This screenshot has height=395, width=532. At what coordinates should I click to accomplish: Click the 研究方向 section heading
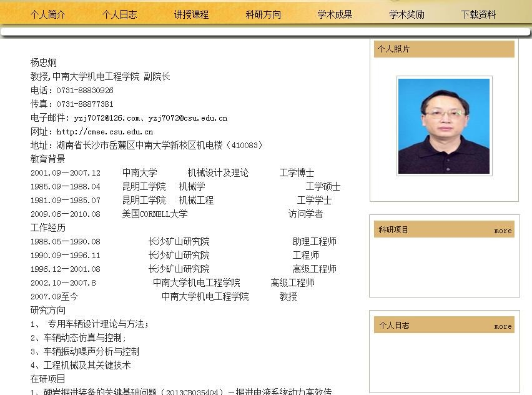coord(47,310)
